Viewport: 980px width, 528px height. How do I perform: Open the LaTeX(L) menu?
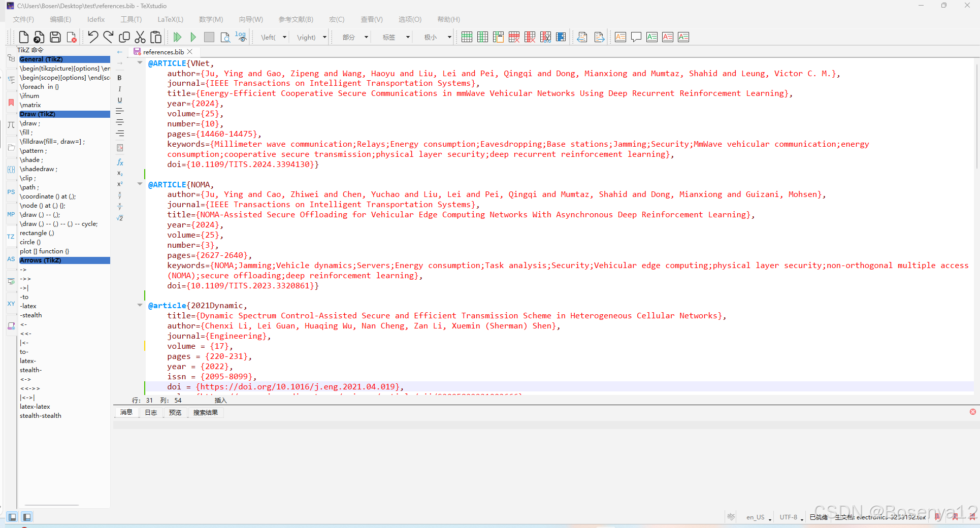click(170, 19)
